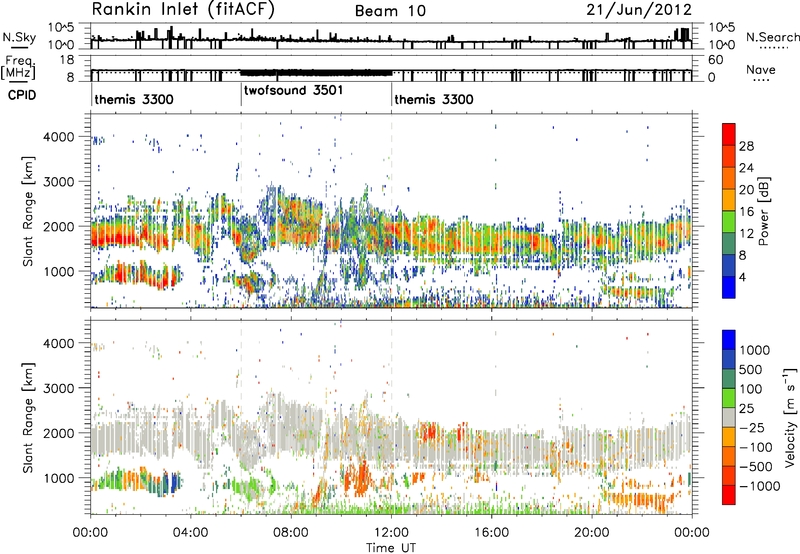Image resolution: width=800 pixels, height=554 pixels.
Task: Click the '12:00' time tick label
Action: [391, 533]
